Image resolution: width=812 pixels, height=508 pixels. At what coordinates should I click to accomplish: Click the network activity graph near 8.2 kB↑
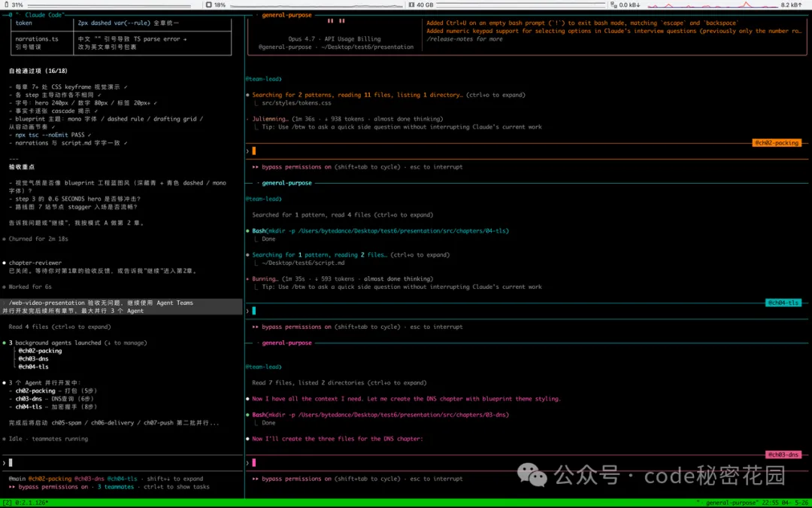714,5
